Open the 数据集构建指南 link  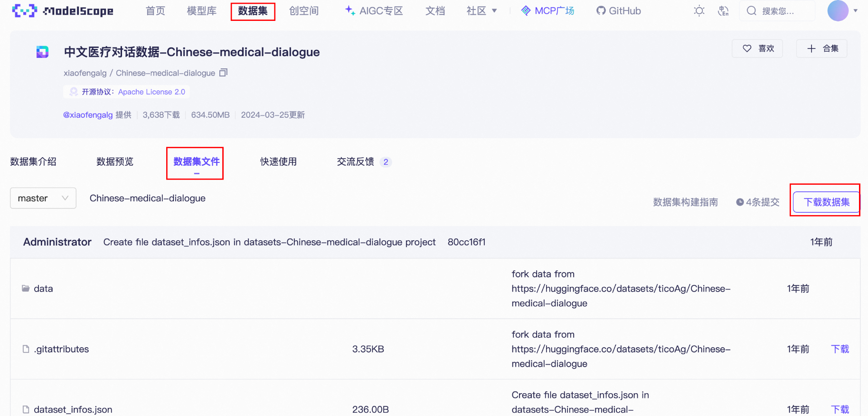(x=685, y=202)
